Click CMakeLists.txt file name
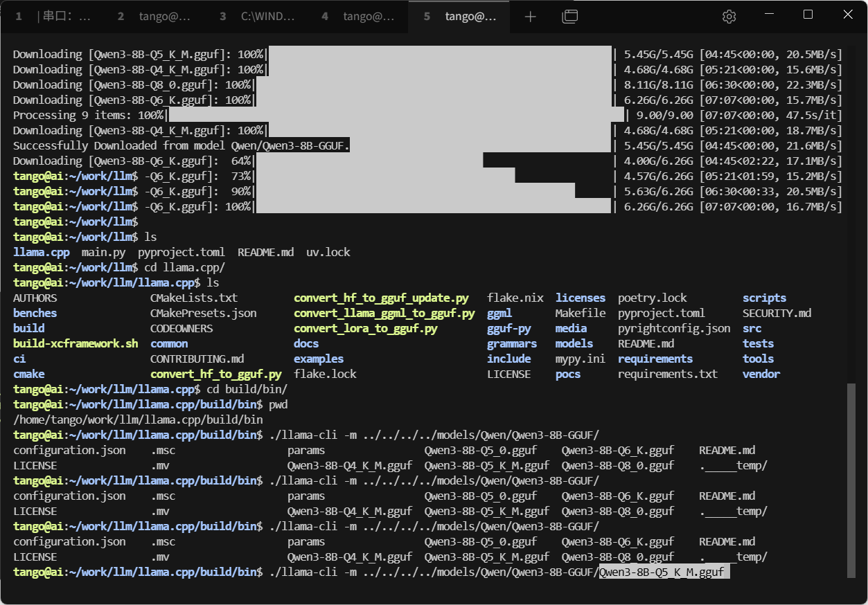Screen dimensions: 868x605 pyautogui.click(x=194, y=298)
